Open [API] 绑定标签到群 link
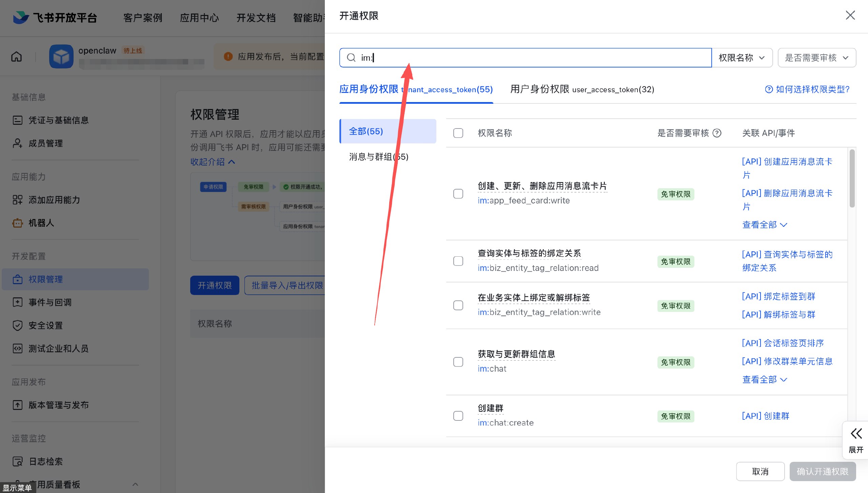 click(x=778, y=296)
